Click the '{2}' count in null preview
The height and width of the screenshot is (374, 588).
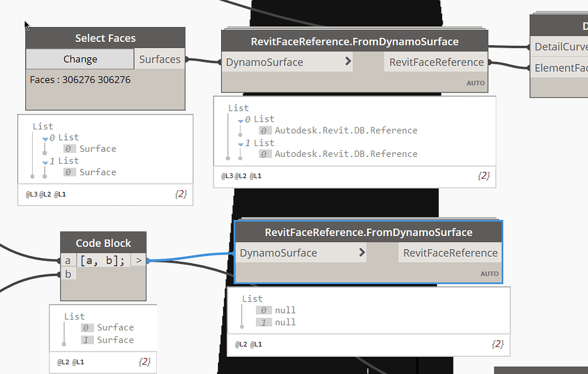[497, 345]
